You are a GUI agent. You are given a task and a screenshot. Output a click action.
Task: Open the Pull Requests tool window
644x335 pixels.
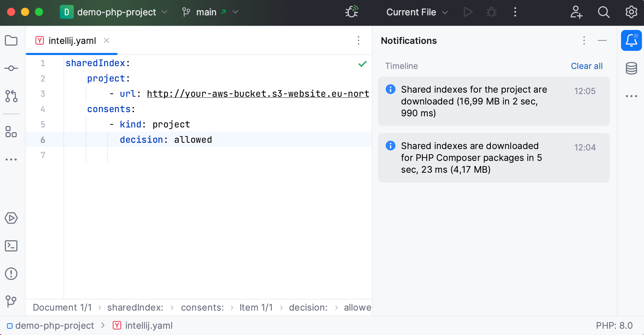coord(11,97)
